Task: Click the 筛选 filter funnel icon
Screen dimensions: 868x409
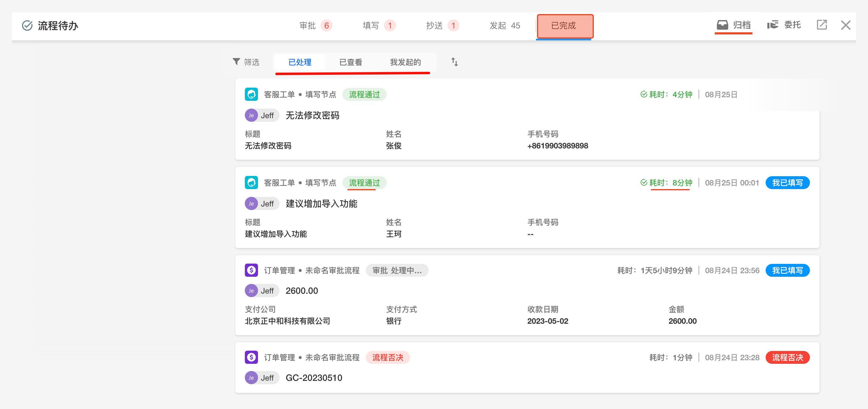Action: pos(236,62)
